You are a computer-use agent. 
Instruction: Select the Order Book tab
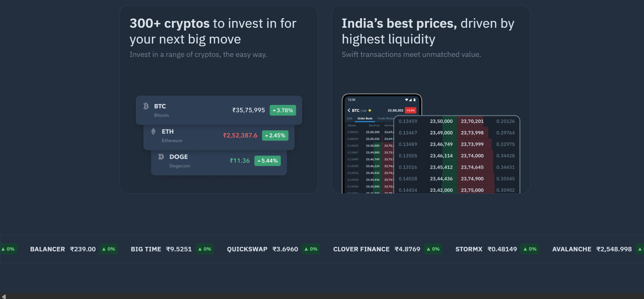click(x=365, y=118)
